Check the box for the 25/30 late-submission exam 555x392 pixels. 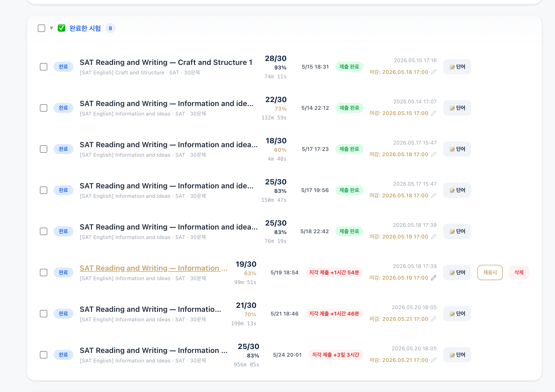click(x=44, y=355)
